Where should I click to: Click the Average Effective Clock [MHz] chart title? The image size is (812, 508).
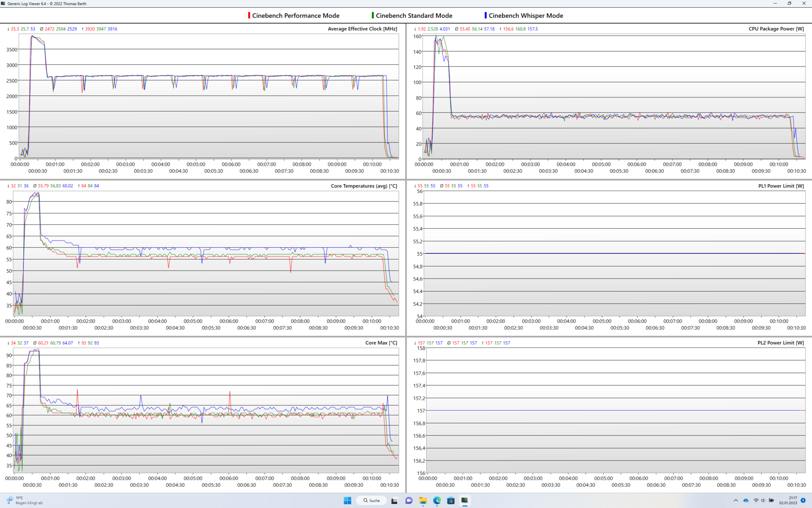(x=362, y=29)
